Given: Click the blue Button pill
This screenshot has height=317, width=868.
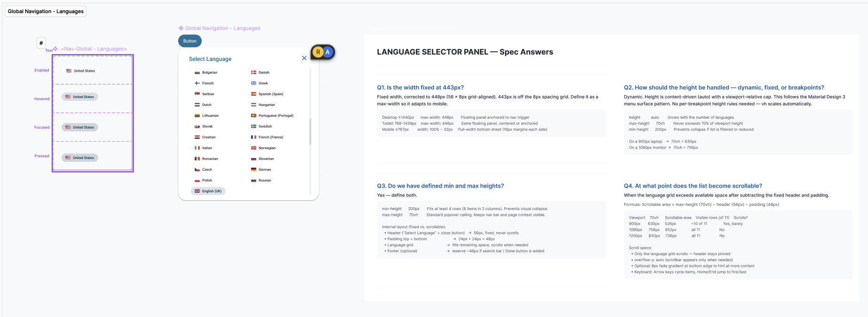Looking at the screenshot, I should (190, 41).
